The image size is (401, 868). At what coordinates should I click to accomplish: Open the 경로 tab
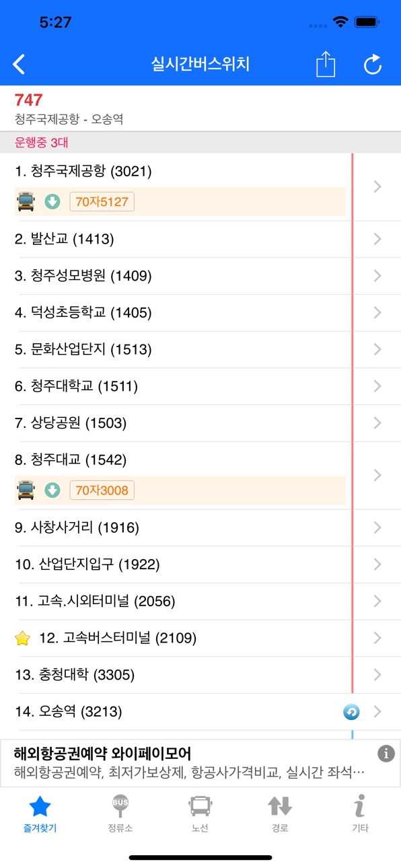point(280,814)
